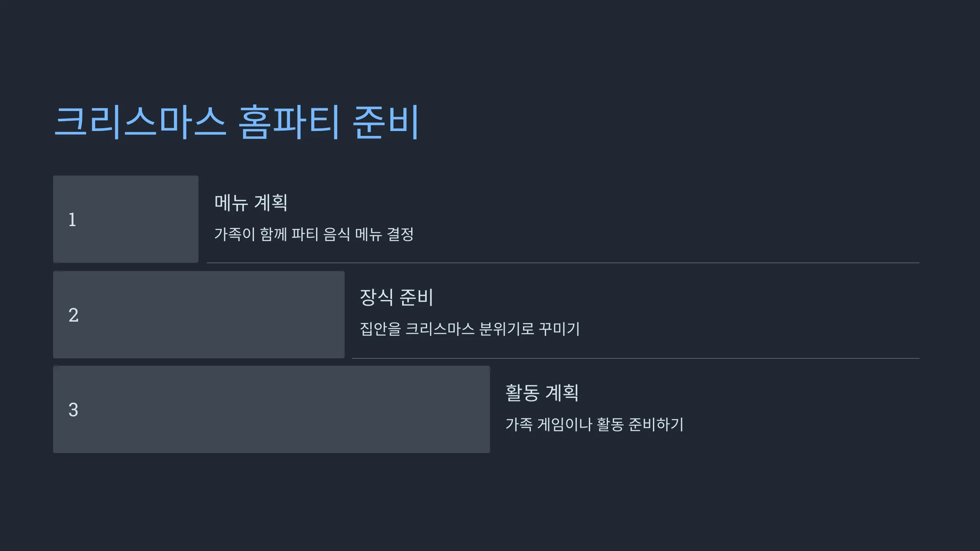Click the 장식 준비 heading
Screen dimensions: 980x551
point(396,298)
